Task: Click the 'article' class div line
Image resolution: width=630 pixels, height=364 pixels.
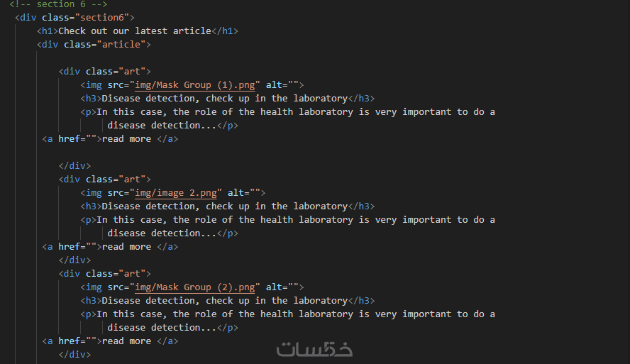Action: (x=94, y=44)
